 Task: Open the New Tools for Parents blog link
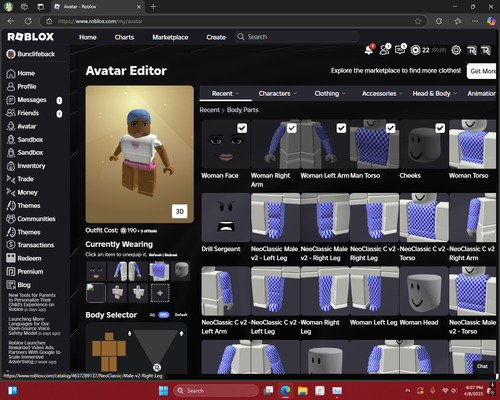32,302
